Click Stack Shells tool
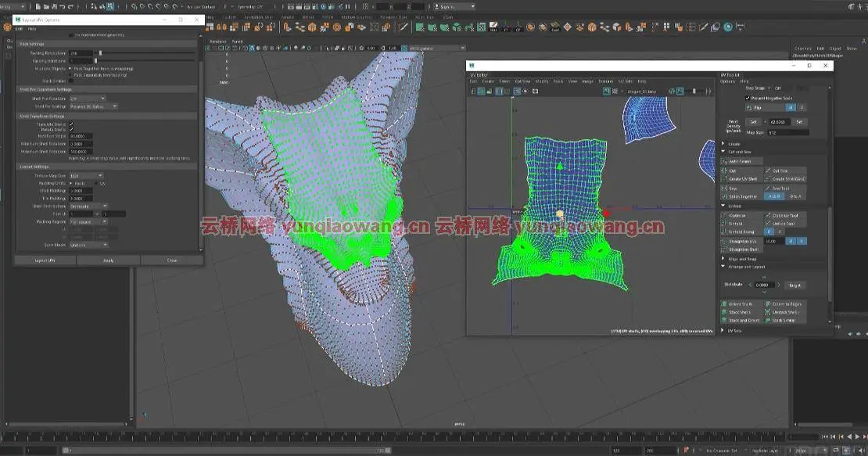The image size is (868, 456). click(741, 312)
